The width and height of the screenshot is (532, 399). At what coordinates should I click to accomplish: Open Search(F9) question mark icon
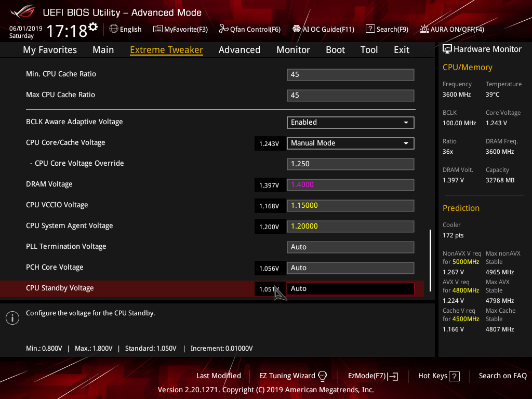pos(370,29)
